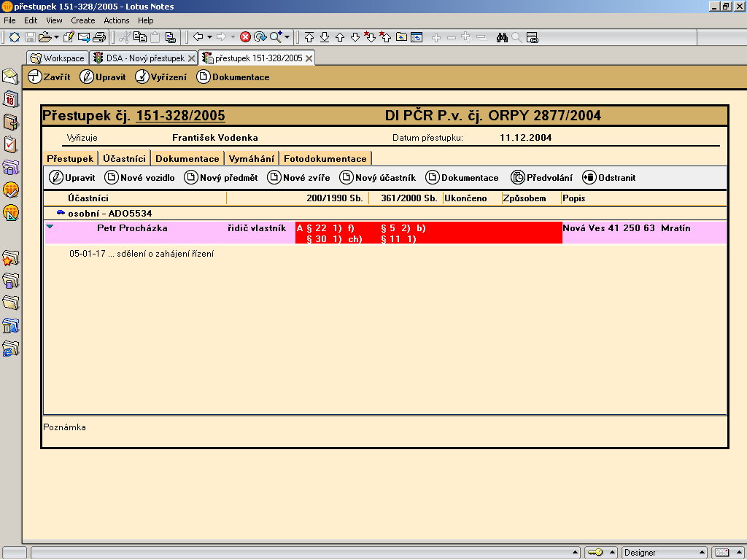Click the Properties toolbar icon
This screenshot has width=747, height=560.
[15, 37]
